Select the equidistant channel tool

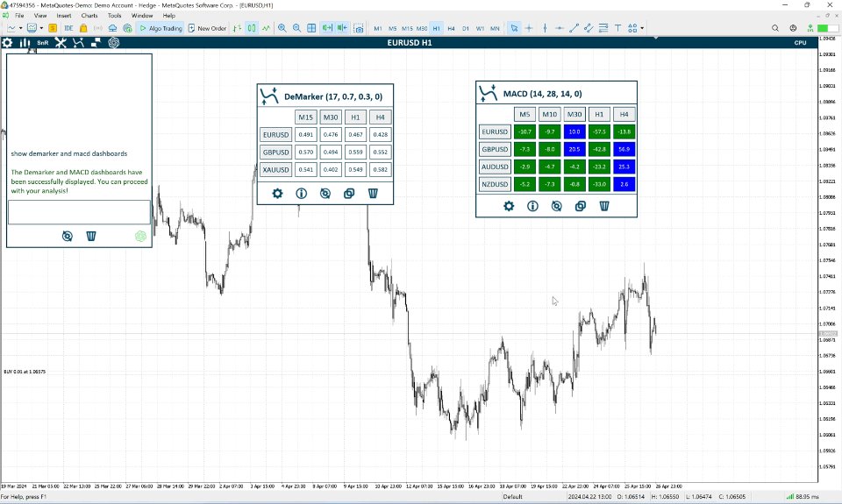[x=589, y=28]
